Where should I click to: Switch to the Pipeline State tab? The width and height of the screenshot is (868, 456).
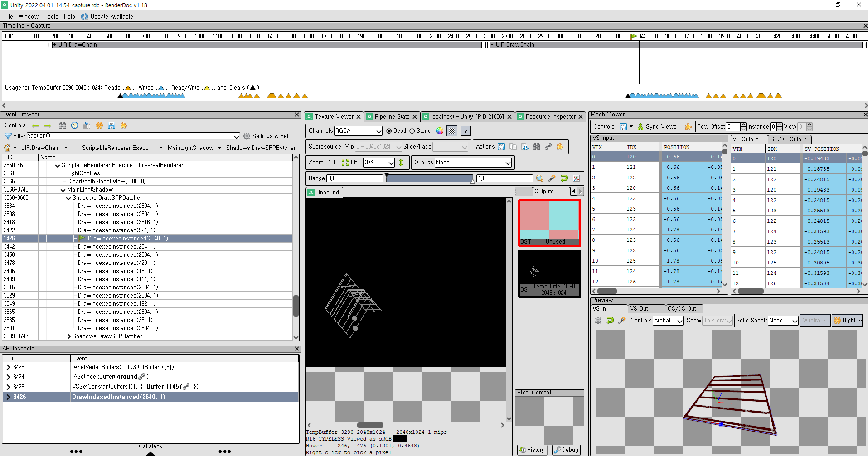coord(392,117)
